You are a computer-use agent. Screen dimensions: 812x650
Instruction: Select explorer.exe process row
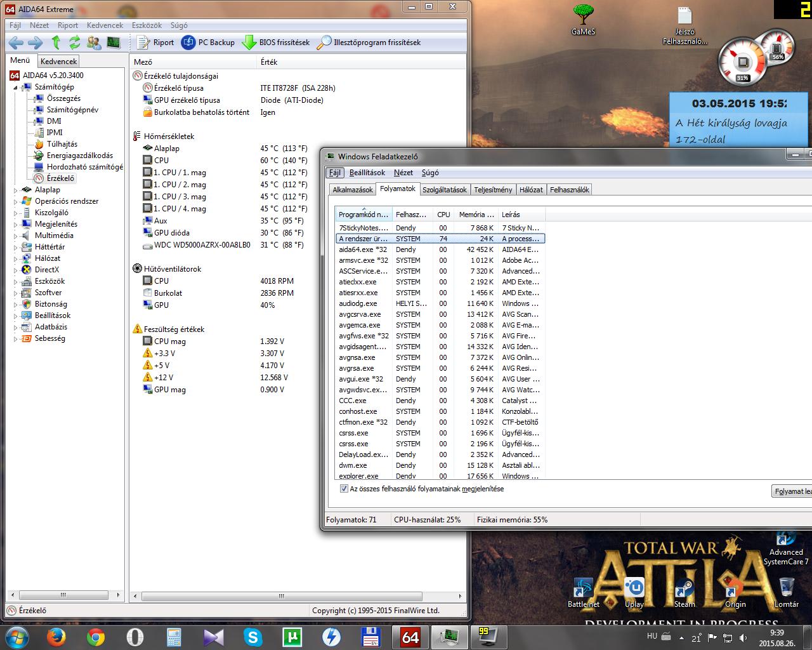point(440,476)
